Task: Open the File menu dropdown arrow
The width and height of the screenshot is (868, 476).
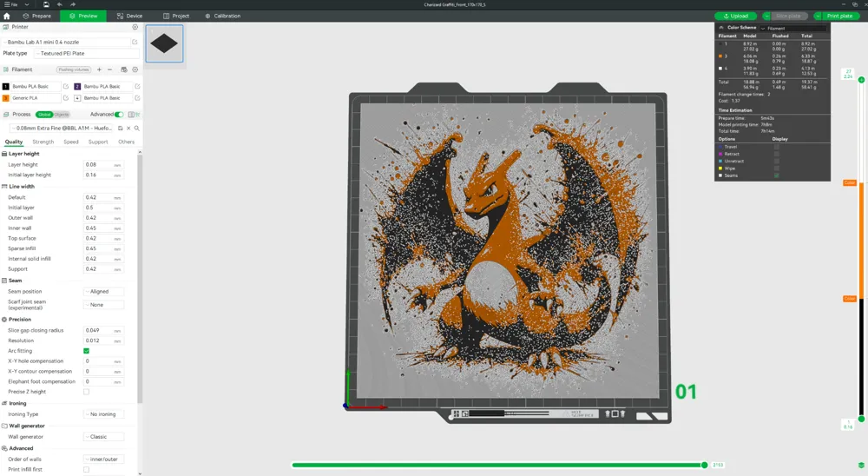Action: click(27, 4)
